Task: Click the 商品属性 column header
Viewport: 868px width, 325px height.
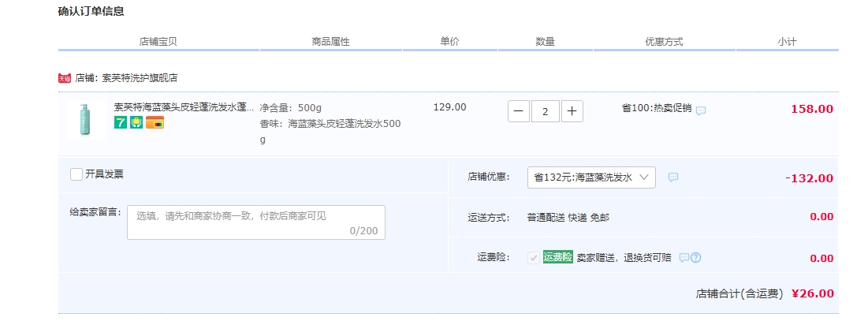Action: (x=330, y=42)
